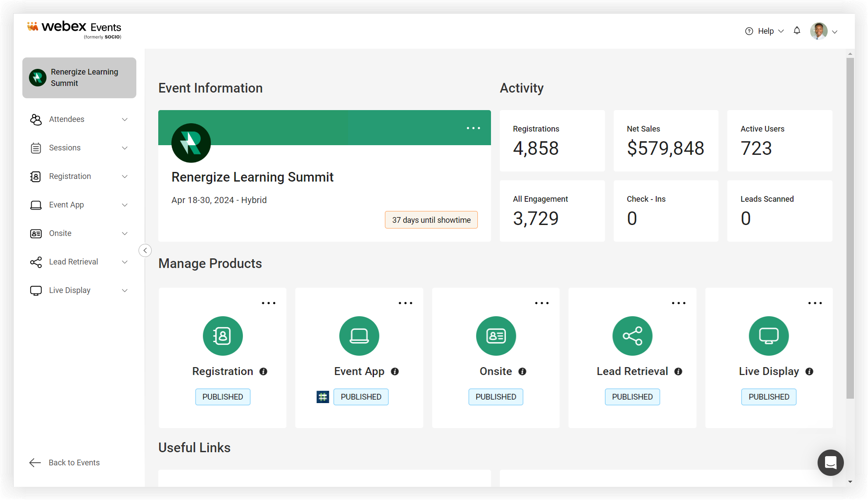
Task: Open the Active Users activity card
Action: click(780, 141)
